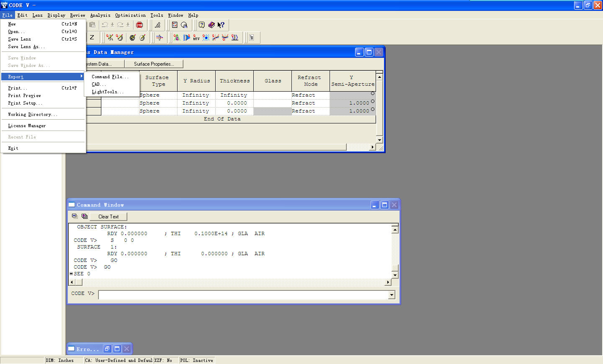Expand the Export submenu entry

[44, 77]
